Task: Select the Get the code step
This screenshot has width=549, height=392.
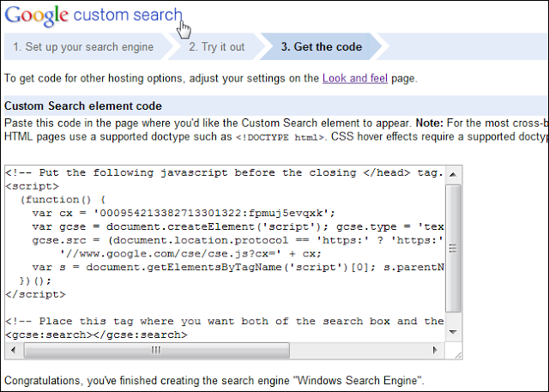Action: click(x=322, y=47)
